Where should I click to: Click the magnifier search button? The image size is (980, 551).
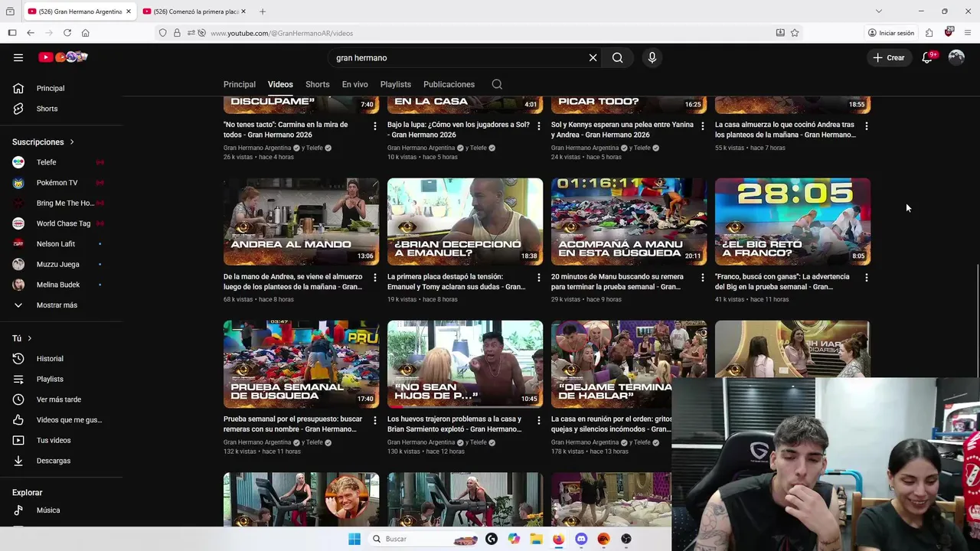(617, 57)
